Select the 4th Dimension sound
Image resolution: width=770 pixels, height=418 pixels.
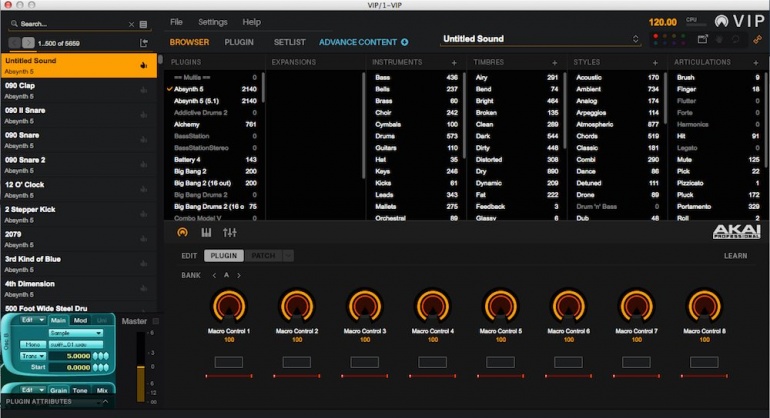[79, 289]
